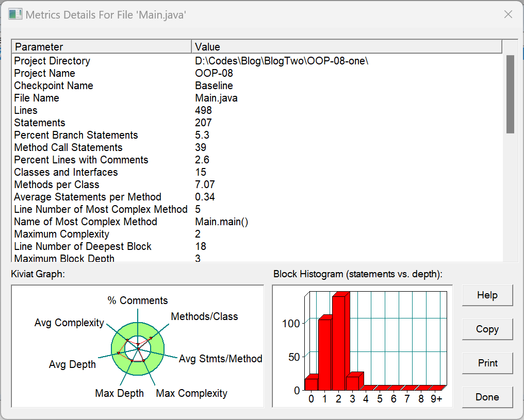This screenshot has height=420, width=524.
Task: Click the 9+ depth axis label
Action: tap(436, 399)
